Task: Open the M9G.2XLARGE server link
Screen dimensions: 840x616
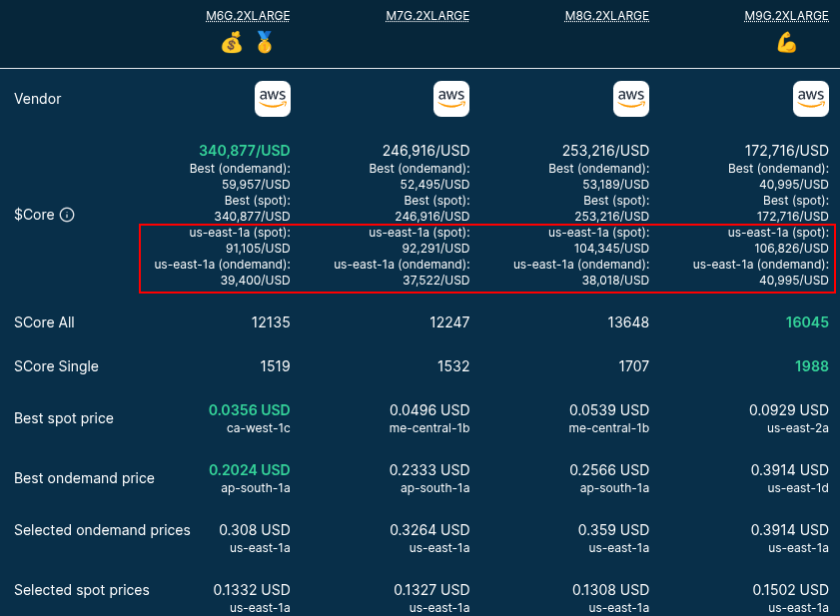Action: click(x=786, y=16)
